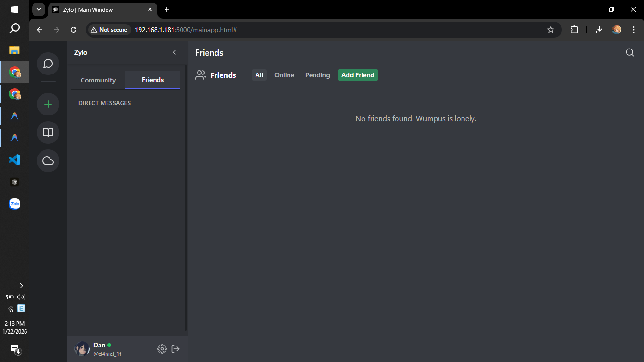This screenshot has width=644, height=362.
Task: Click the cloud icon in the sidebar
Action: (48, 161)
